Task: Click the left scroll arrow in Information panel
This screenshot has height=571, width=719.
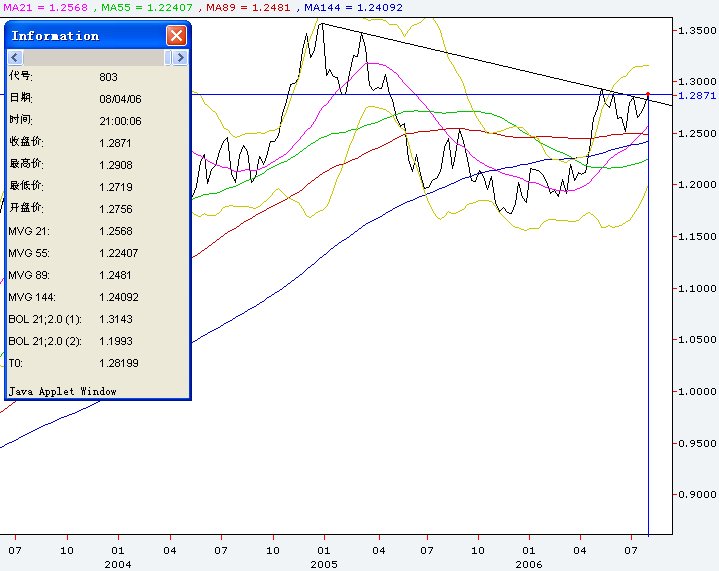Action: pyautogui.click(x=15, y=58)
